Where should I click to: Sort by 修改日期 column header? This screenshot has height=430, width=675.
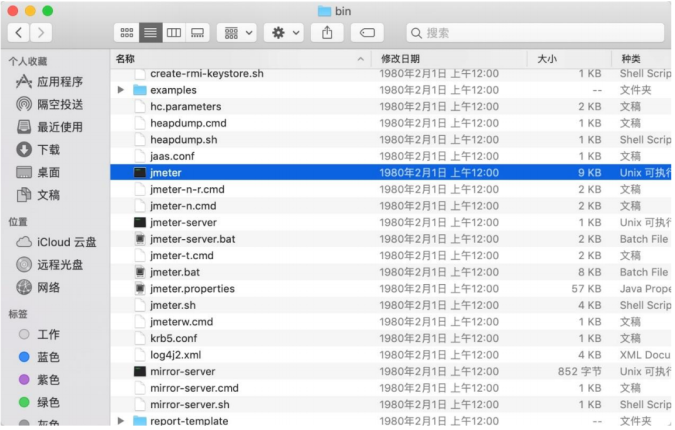click(449, 59)
